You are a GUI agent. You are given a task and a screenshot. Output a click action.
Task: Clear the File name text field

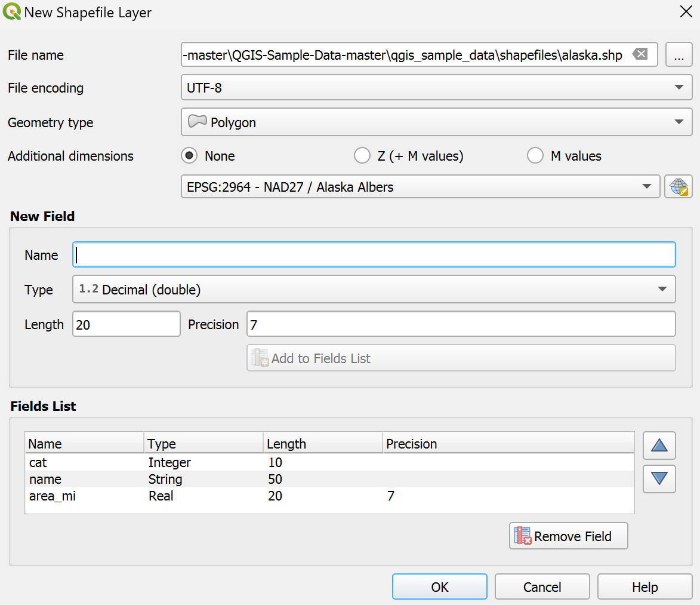pos(640,54)
